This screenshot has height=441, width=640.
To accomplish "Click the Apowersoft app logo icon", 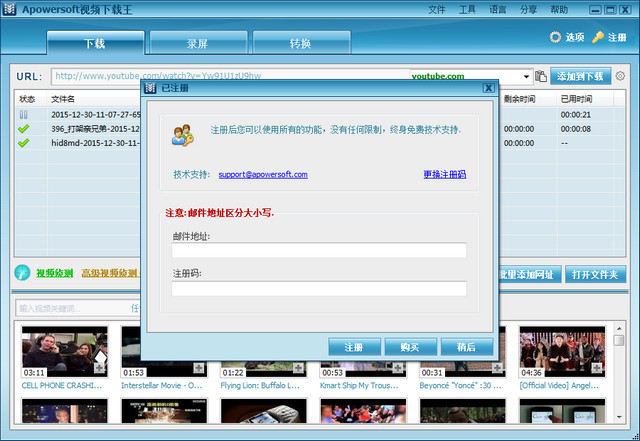I will tap(9, 9).
